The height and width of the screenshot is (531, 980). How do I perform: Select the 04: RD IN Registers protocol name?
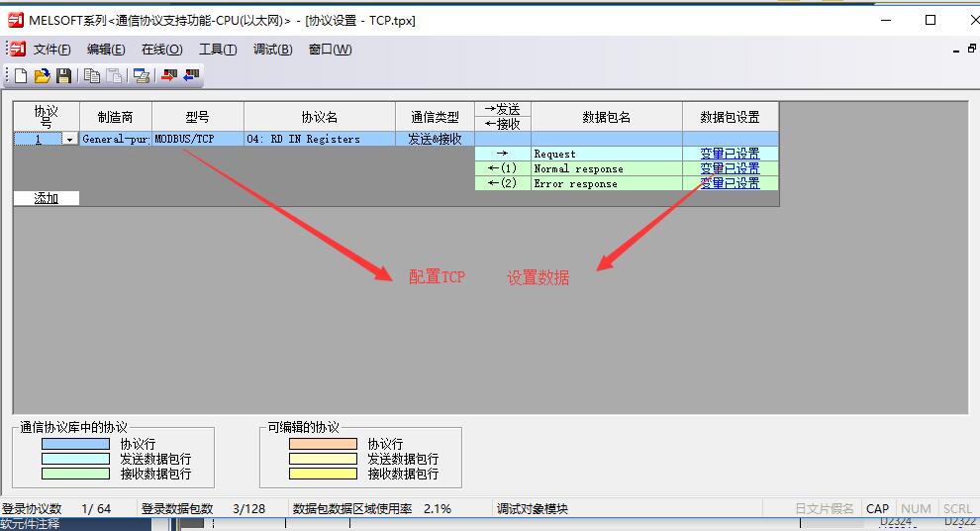320,139
